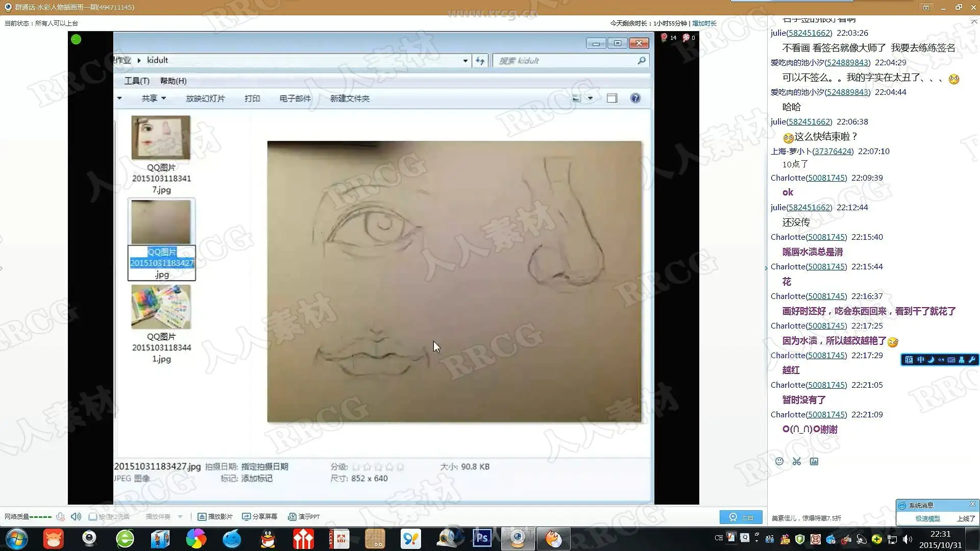This screenshot has height=551, width=980.
Task: Click the scissors screenshot icon
Action: coord(797,461)
